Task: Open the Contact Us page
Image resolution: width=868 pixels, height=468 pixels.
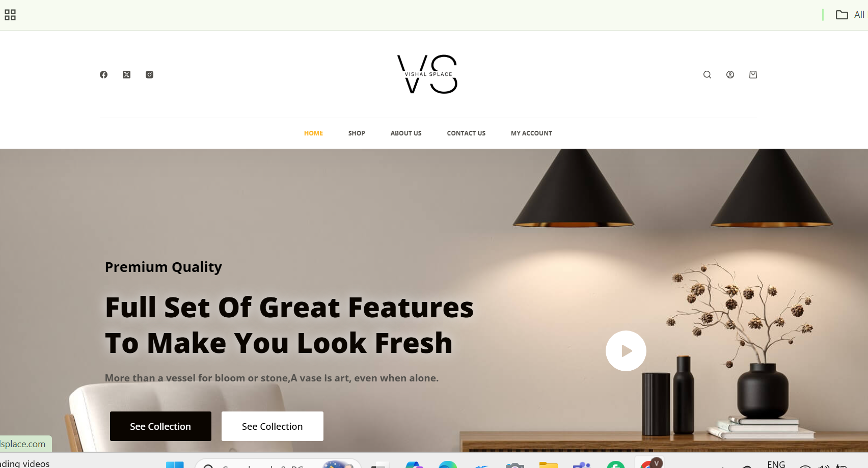Action: pos(466,133)
